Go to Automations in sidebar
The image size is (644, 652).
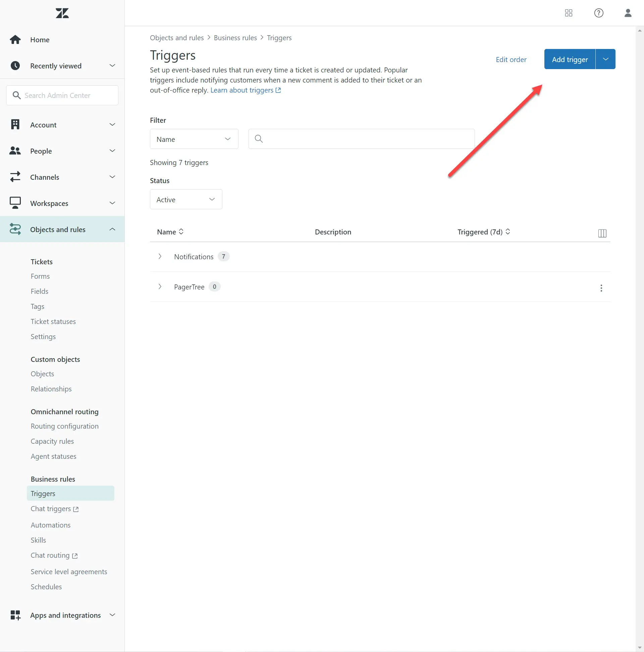point(51,525)
